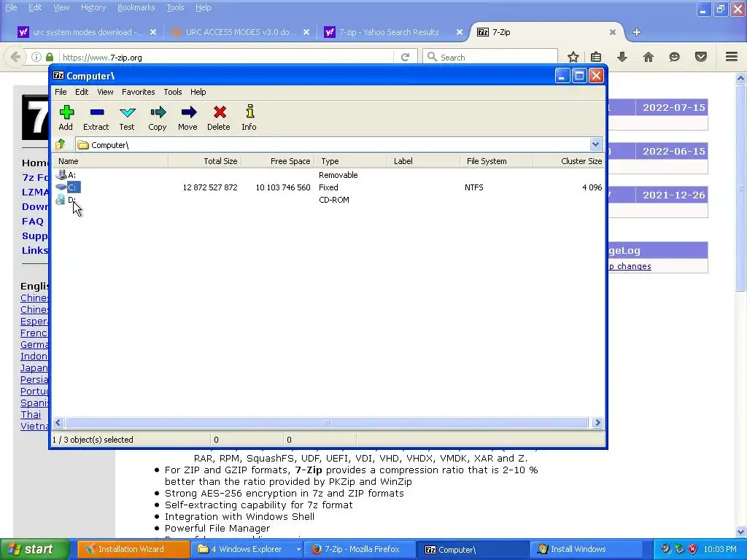Viewport: 747px width, 560px height.
Task: Click the green padlock security icon
Action: click(50, 57)
